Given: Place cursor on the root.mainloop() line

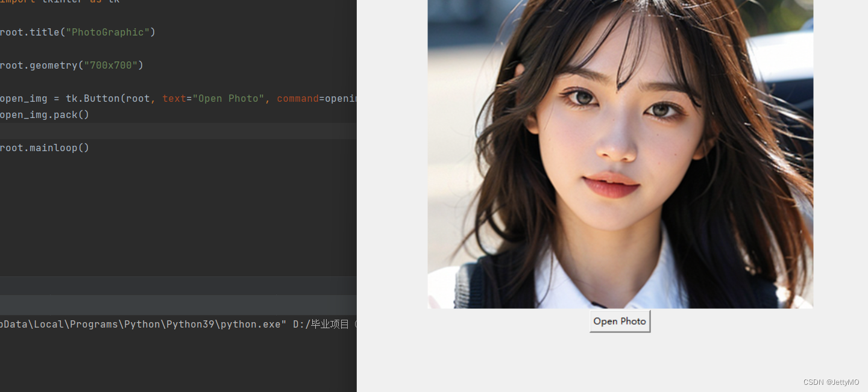Looking at the screenshot, I should pos(45,148).
